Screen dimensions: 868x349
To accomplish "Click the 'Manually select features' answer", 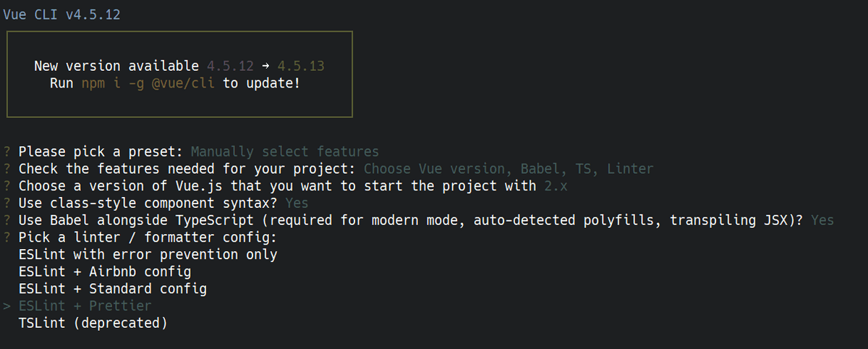I will (x=285, y=151).
